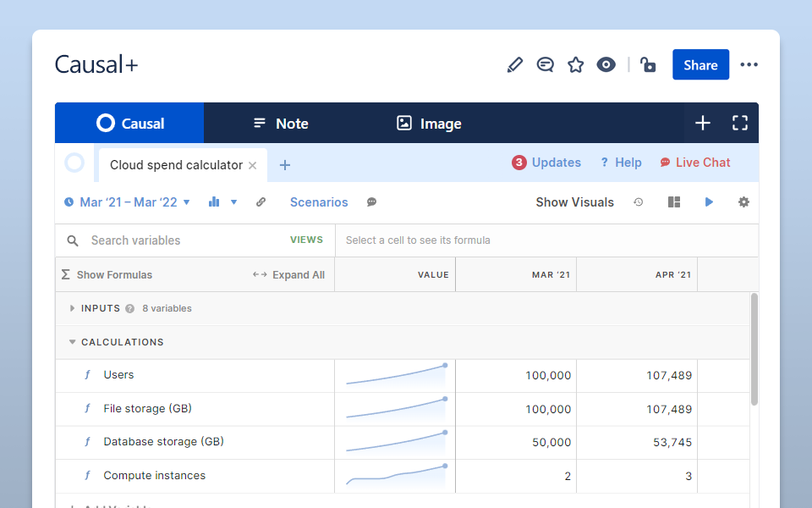Screen dimensions: 812x508
Task: Add a new model tab
Action: point(285,165)
